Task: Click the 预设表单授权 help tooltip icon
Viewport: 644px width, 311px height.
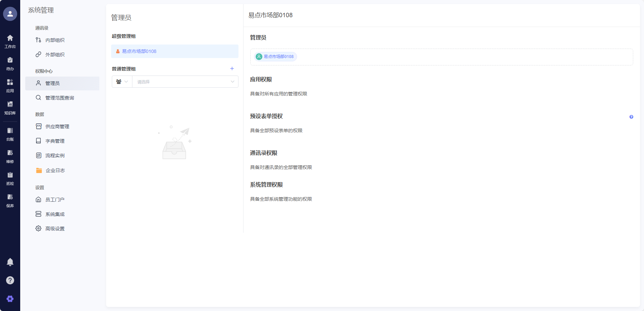Action: pos(631,117)
